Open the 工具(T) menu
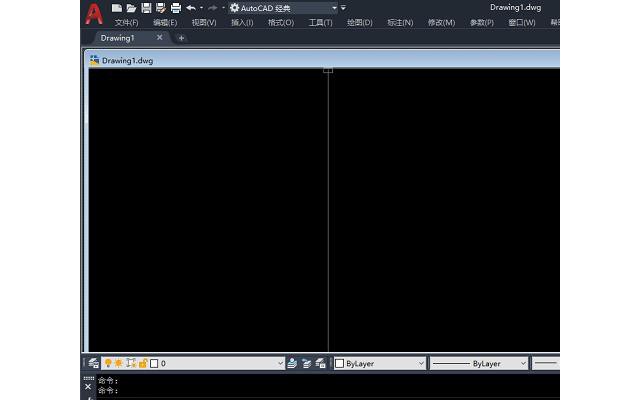This screenshot has width=640, height=400. [x=320, y=22]
